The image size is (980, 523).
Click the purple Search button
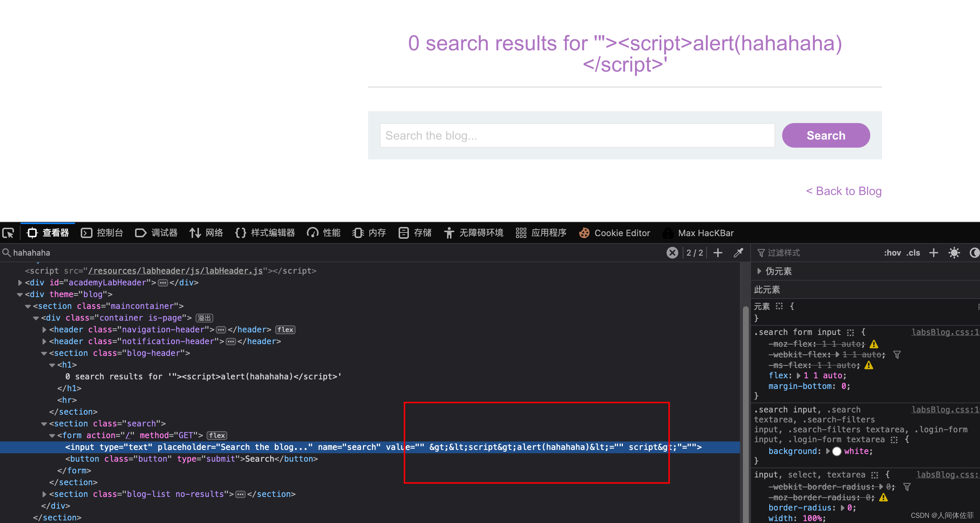click(825, 136)
